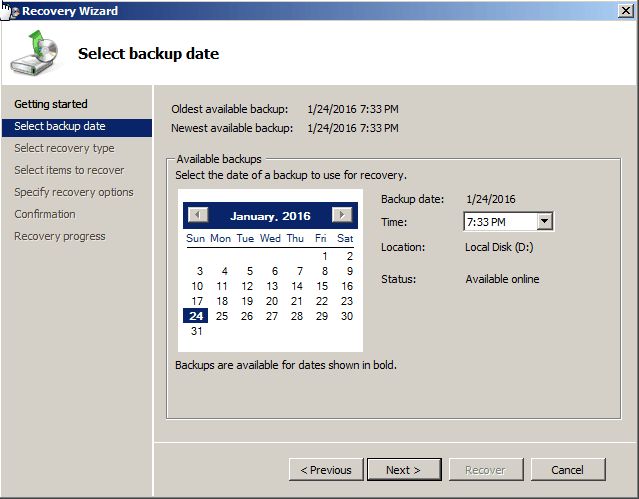Go to next month in calendar

[342, 215]
